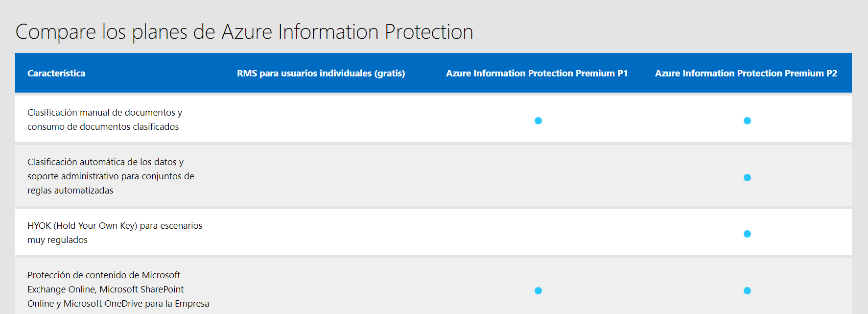Select 'Azure Information Protection Premium P2' column header
This screenshot has width=868, height=314.
(x=746, y=73)
